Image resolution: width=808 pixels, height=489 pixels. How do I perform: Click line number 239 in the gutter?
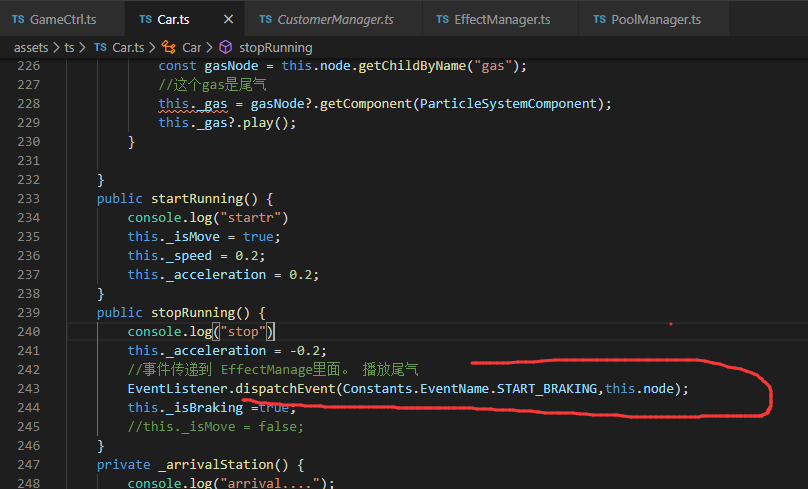click(x=28, y=312)
